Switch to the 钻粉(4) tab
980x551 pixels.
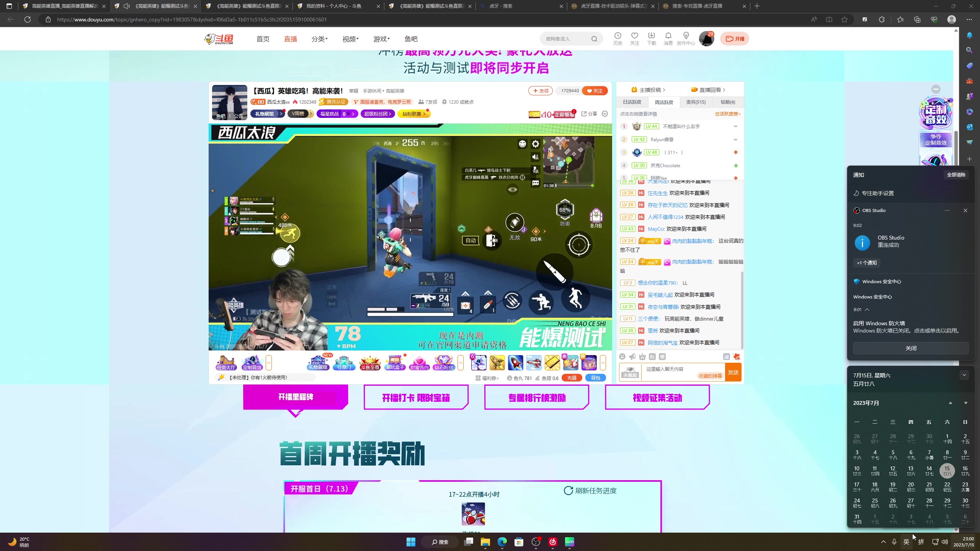(x=728, y=102)
